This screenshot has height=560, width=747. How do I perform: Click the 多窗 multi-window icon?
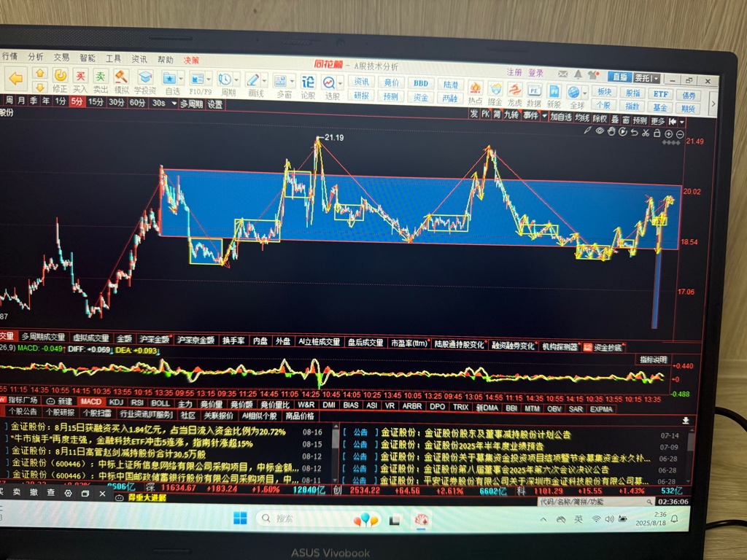(280, 80)
